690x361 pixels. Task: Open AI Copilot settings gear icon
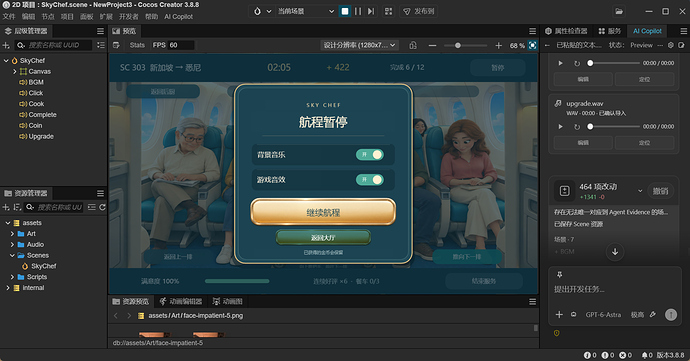(671, 45)
